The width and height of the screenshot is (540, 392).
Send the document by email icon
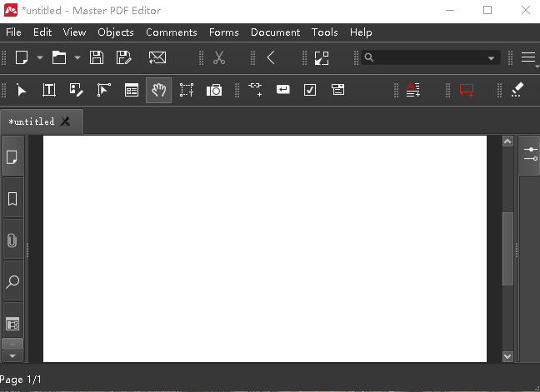[157, 57]
